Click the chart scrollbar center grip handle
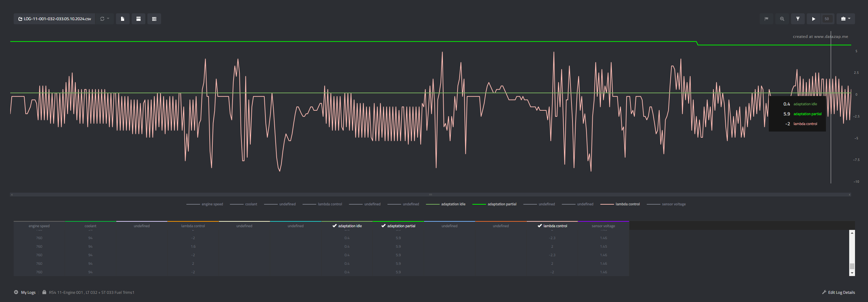This screenshot has height=302, width=868. (431, 195)
